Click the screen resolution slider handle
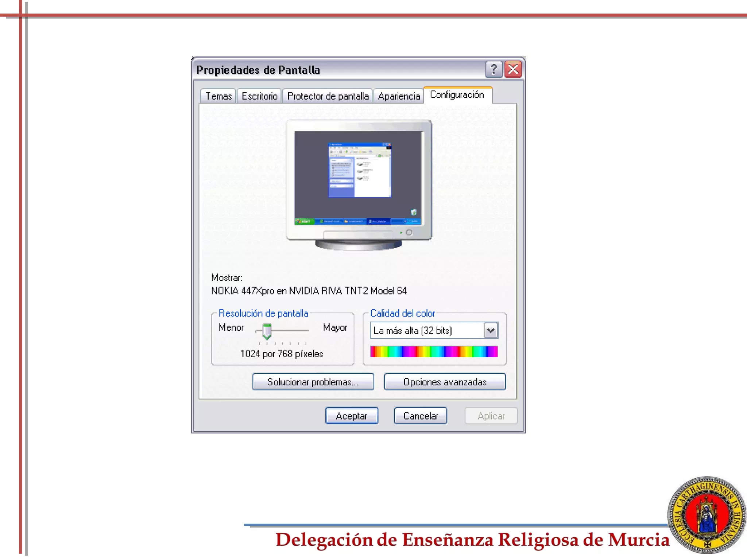 [267, 331]
